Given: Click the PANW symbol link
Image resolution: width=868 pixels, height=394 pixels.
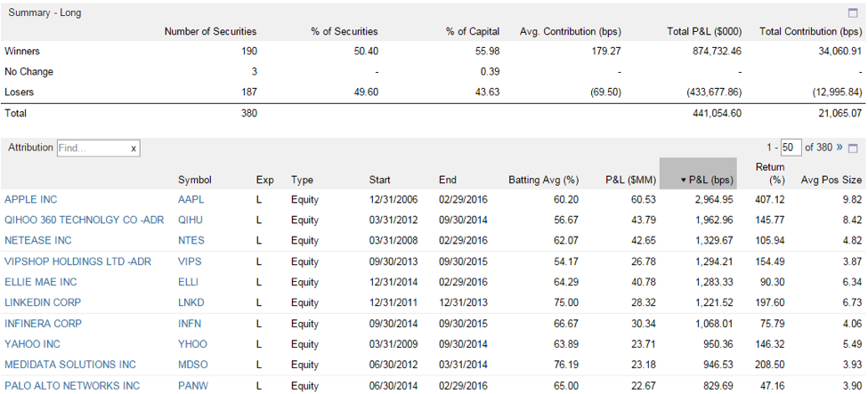Looking at the screenshot, I should 193,386.
